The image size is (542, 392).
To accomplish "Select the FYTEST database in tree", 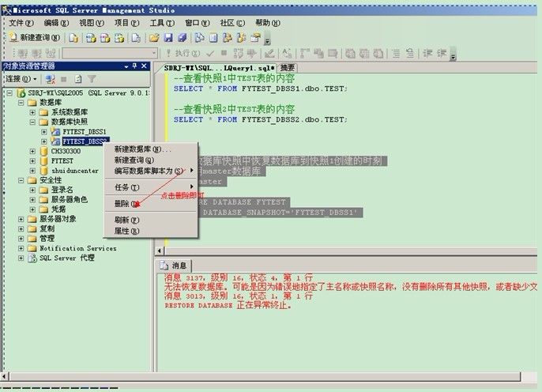I will 62,161.
